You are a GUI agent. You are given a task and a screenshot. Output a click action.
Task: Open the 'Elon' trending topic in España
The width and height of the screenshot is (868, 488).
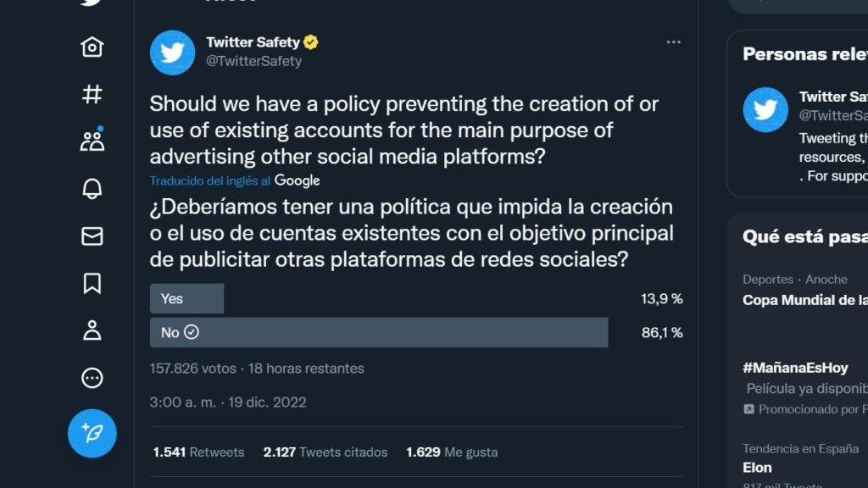tap(757, 467)
